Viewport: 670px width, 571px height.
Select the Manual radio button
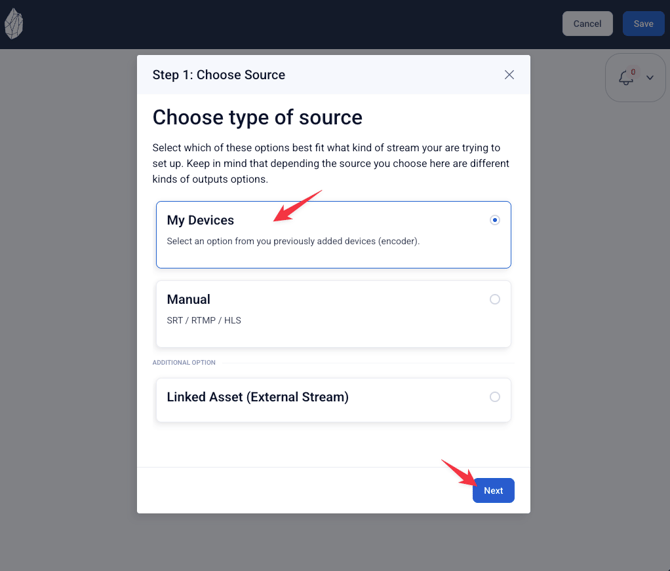(494, 299)
